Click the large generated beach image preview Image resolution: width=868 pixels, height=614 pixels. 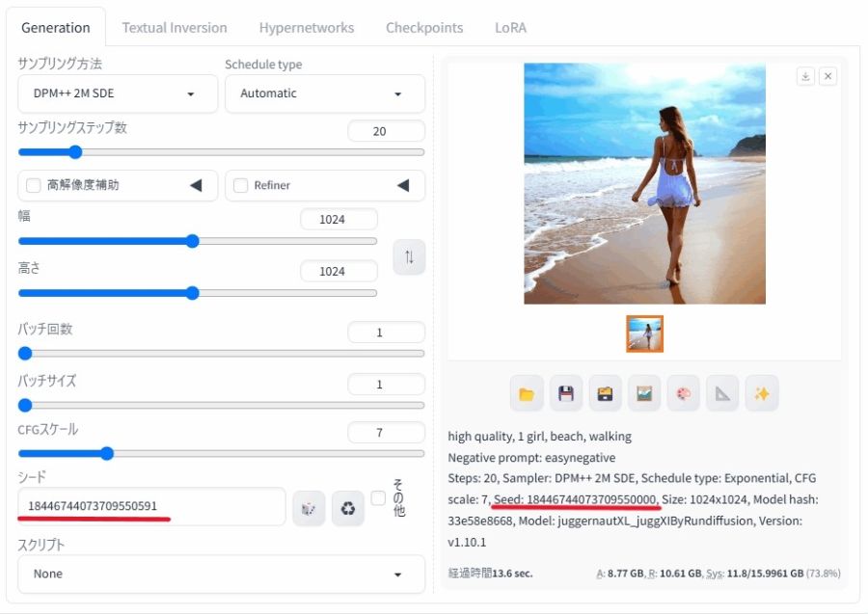(644, 184)
